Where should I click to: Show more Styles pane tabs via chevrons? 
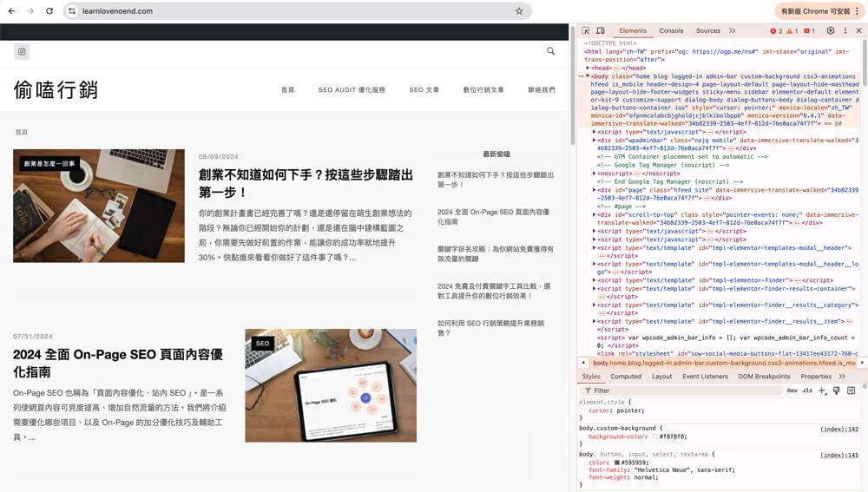coord(843,377)
